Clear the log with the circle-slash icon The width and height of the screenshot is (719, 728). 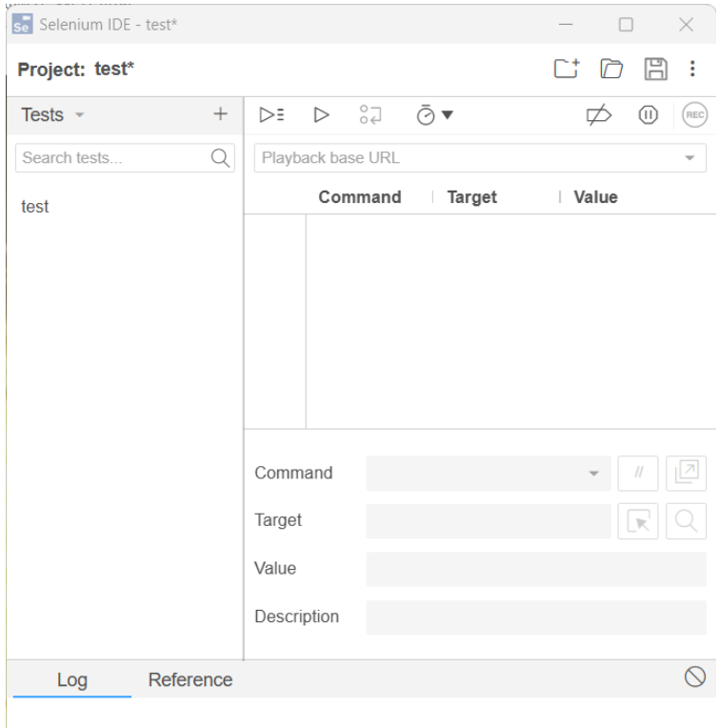click(x=694, y=676)
